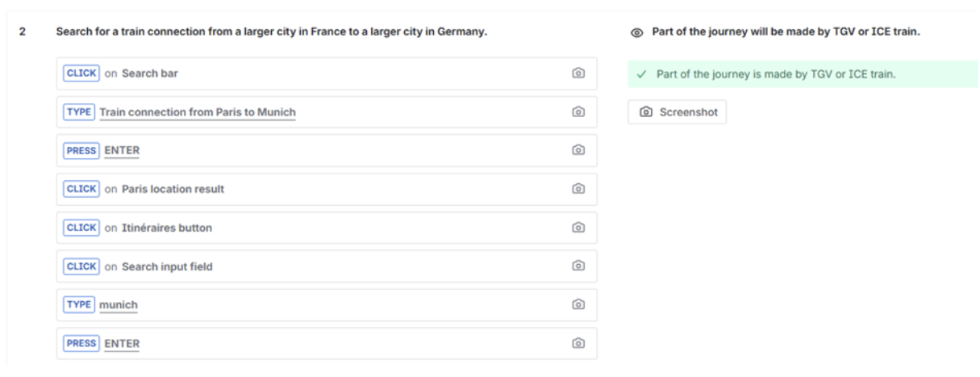Click camera icon on Search bar step

[x=578, y=73]
